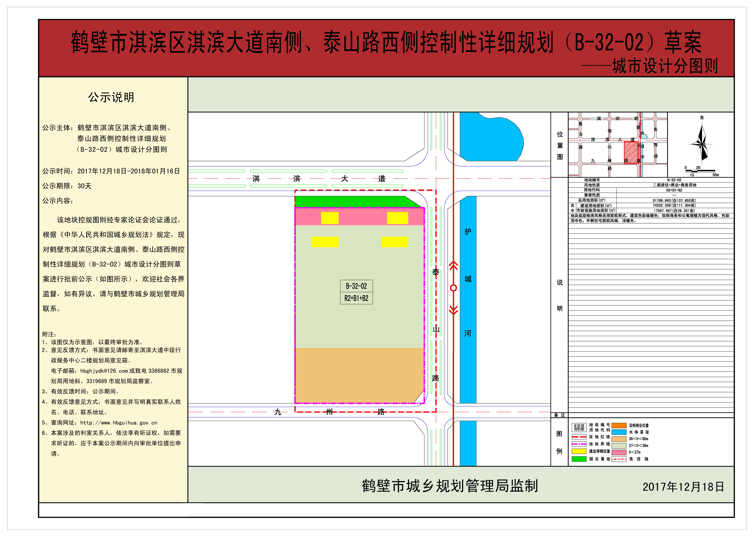756x539 pixels.
Task: Click the 36<H<60m legend label
Action: pyautogui.click(x=639, y=439)
